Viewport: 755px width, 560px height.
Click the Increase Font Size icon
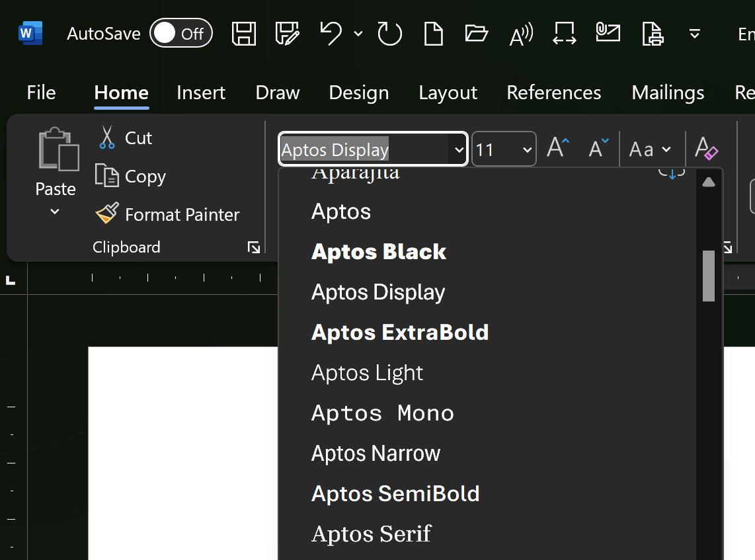click(558, 148)
